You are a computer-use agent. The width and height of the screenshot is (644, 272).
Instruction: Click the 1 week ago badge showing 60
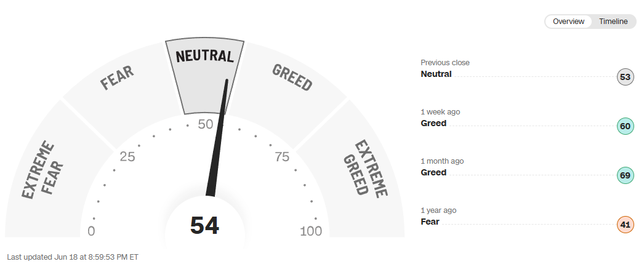tap(626, 127)
